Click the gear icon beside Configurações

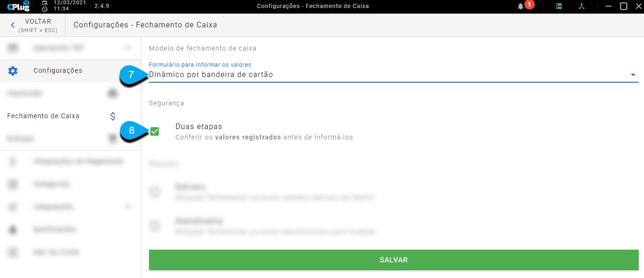pyautogui.click(x=13, y=71)
